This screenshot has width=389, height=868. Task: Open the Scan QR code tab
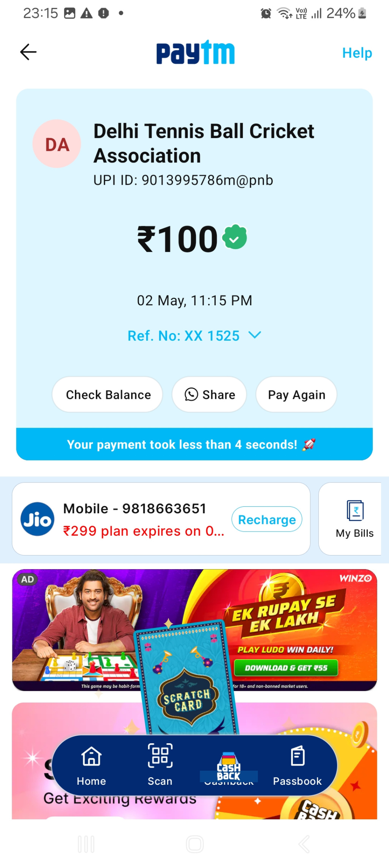160,766
